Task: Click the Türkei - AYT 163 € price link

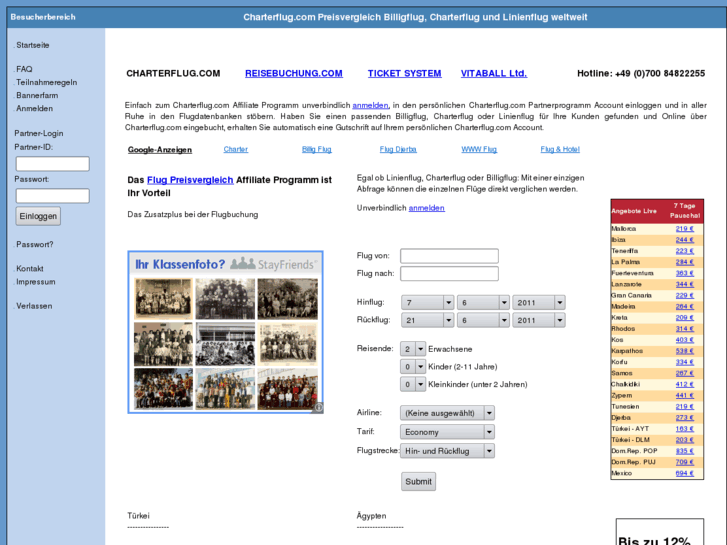Action: tap(684, 429)
